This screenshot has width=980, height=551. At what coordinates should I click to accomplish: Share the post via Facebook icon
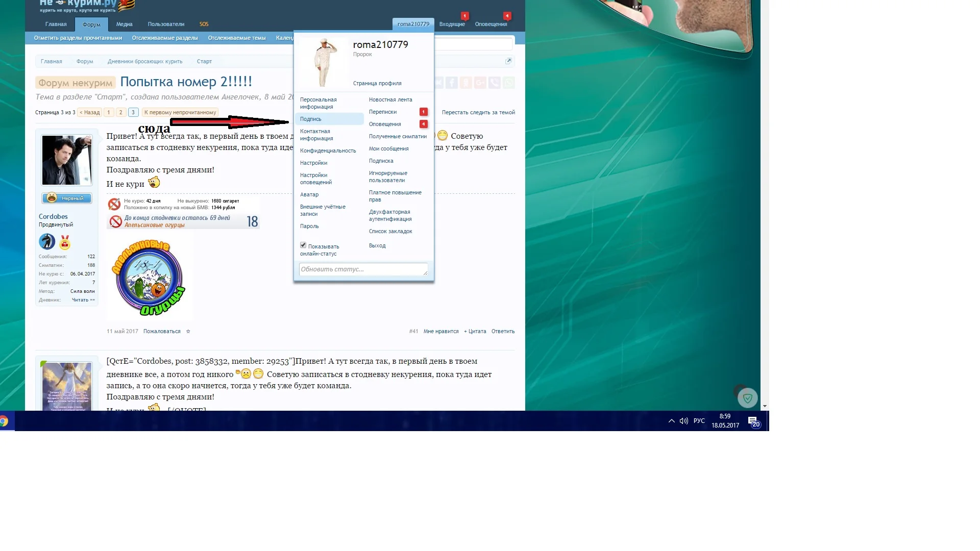tap(451, 83)
